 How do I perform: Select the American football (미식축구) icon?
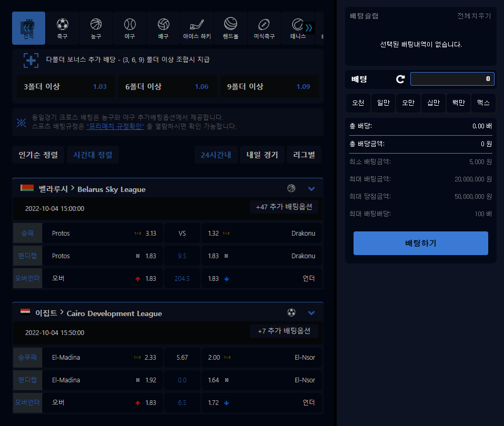click(x=264, y=28)
